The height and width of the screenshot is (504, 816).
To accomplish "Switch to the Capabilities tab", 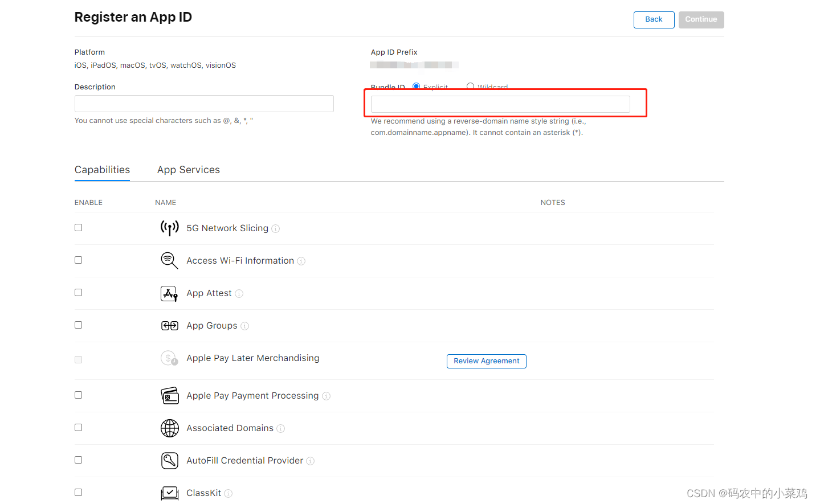I will click(102, 170).
